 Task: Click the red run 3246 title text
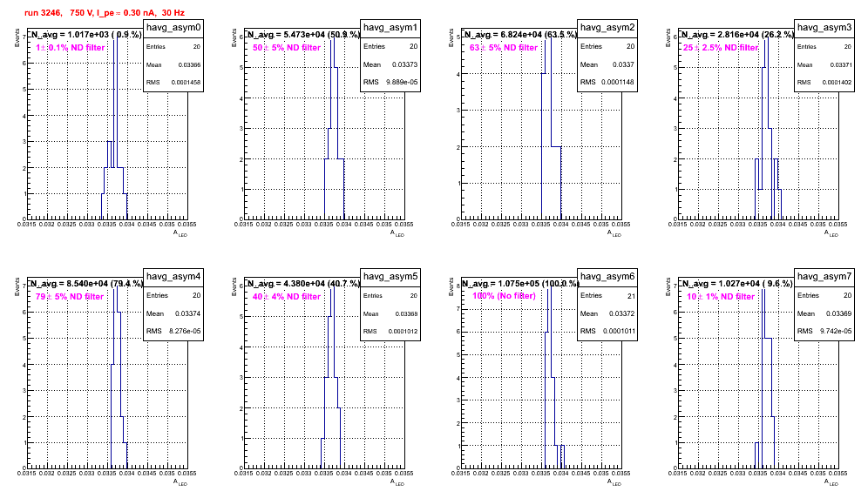105,13
